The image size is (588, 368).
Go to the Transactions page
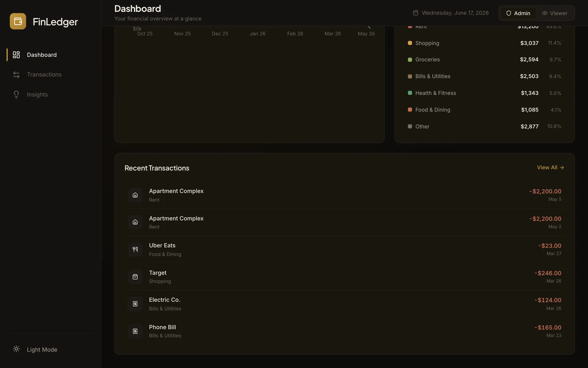click(x=50, y=75)
